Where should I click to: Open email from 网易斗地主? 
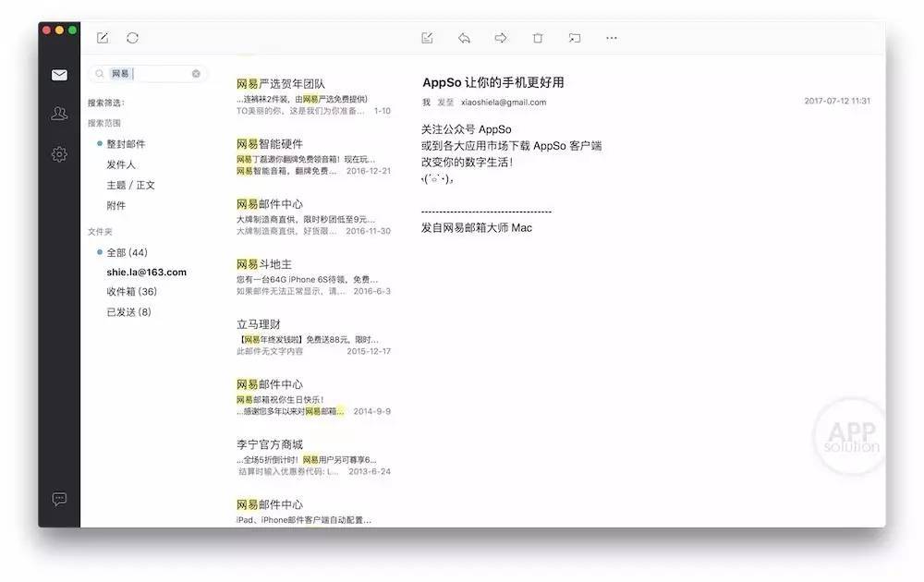point(313,277)
